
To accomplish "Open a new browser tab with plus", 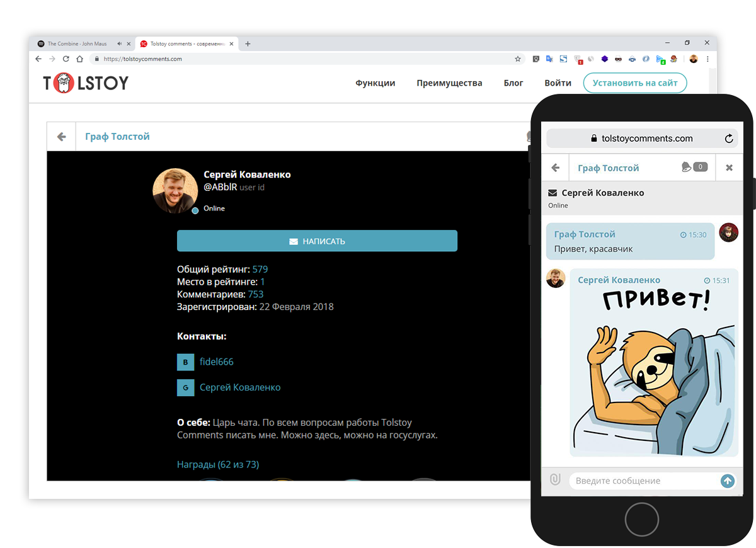I will tap(248, 43).
